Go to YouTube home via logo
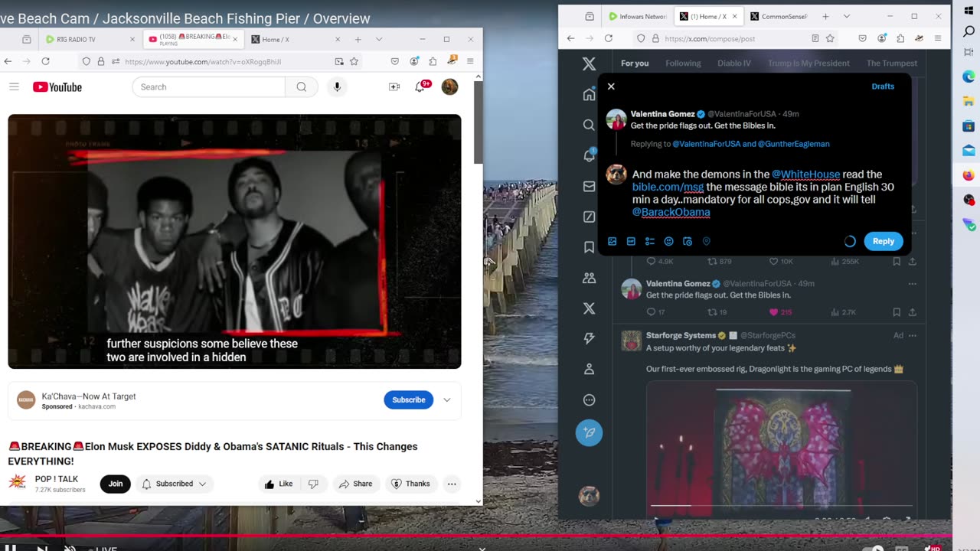The height and width of the screenshot is (551, 980). [57, 87]
